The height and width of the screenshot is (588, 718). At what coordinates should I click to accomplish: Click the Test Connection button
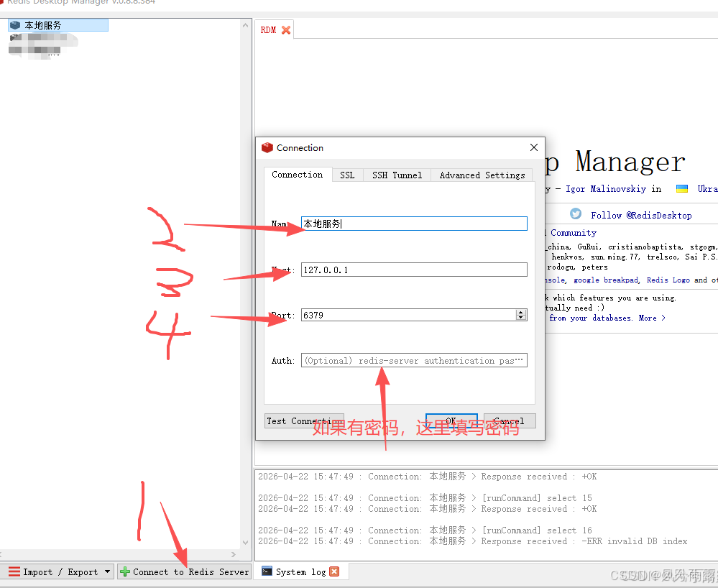304,421
